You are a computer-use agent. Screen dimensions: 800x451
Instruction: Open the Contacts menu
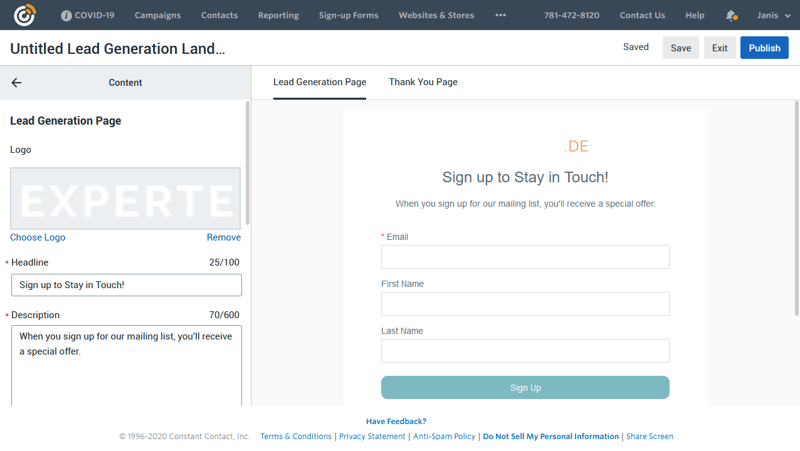[x=219, y=15]
